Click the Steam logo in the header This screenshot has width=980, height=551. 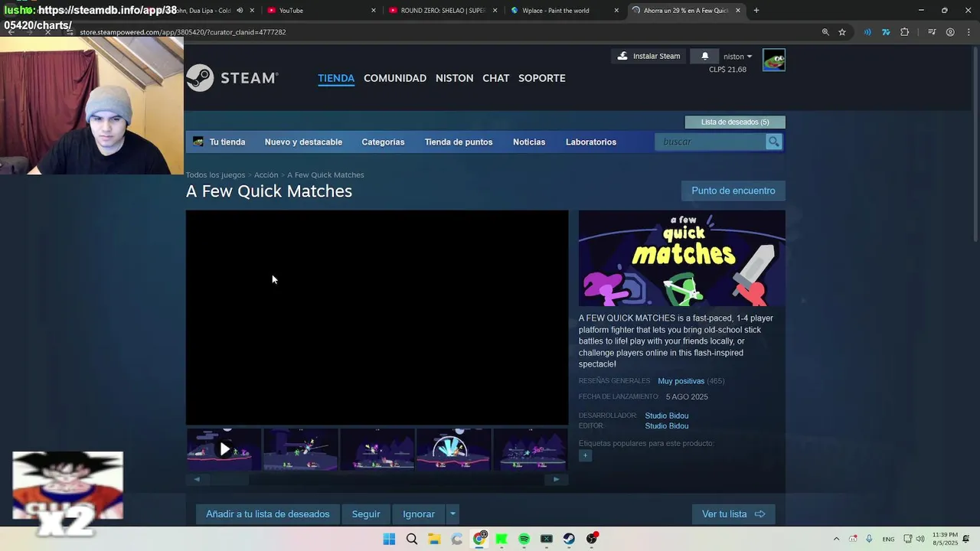pos(232,78)
